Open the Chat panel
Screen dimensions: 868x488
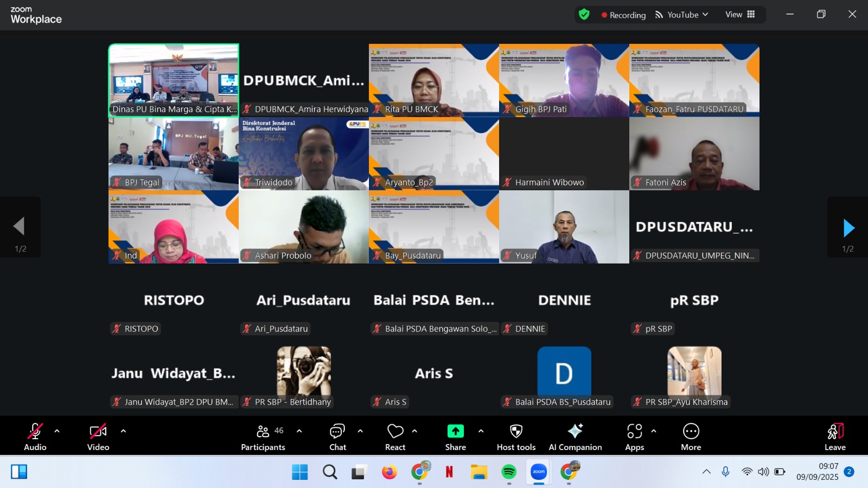(x=337, y=436)
